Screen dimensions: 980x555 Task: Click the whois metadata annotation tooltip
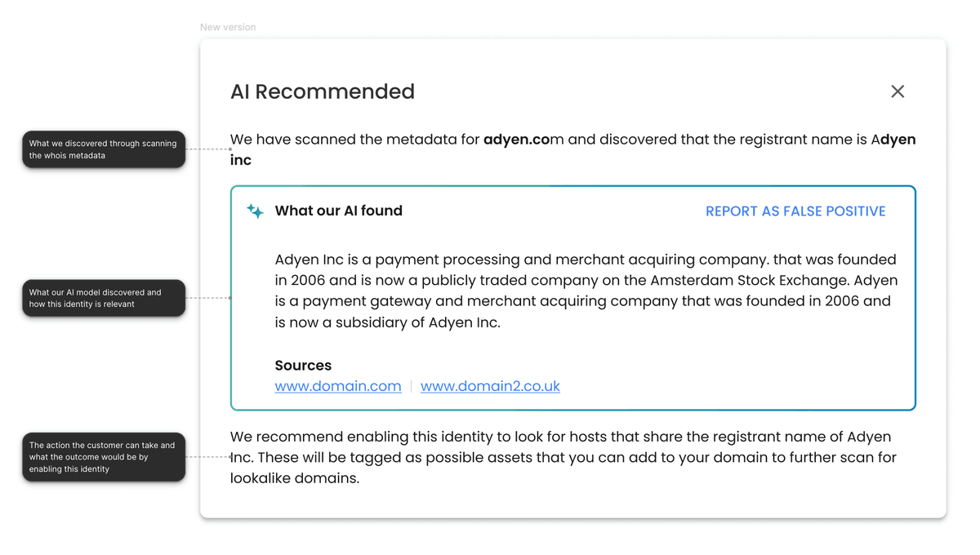coord(103,149)
